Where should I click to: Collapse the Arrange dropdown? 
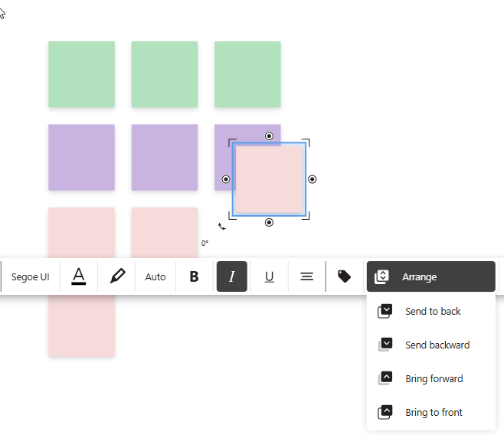pos(430,276)
